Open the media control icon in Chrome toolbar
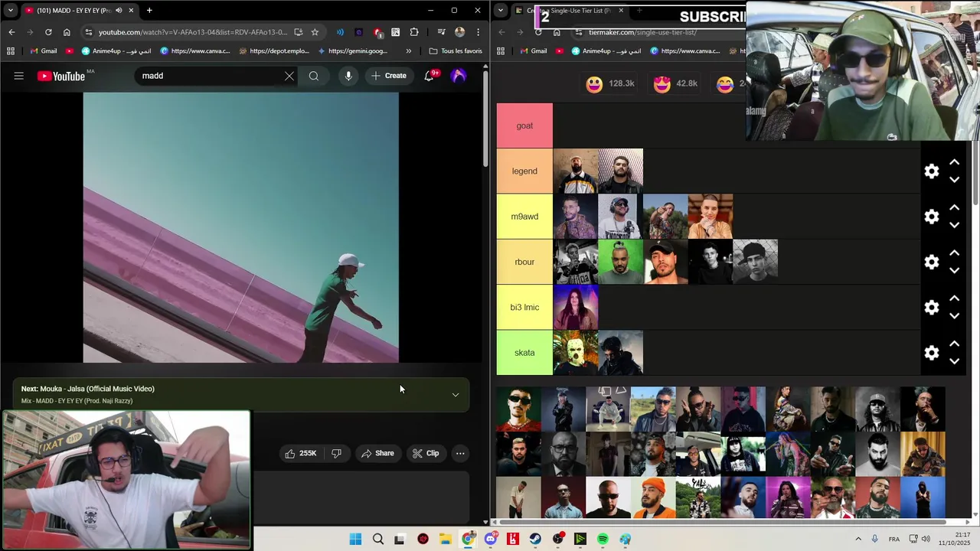 pyautogui.click(x=441, y=32)
